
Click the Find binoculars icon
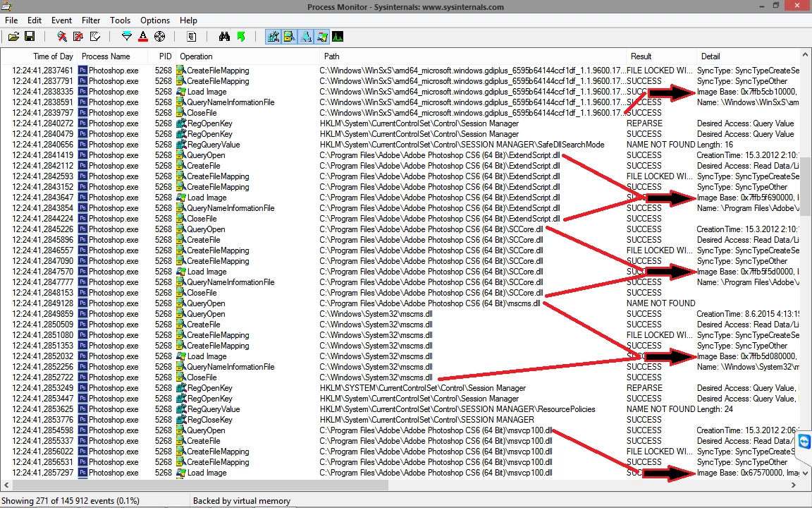(224, 36)
